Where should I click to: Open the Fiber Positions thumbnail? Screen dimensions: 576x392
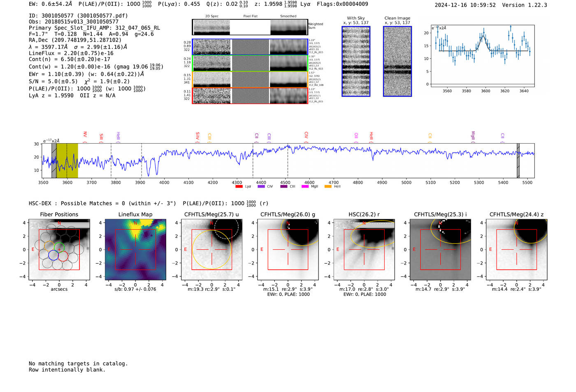[x=59, y=249]
